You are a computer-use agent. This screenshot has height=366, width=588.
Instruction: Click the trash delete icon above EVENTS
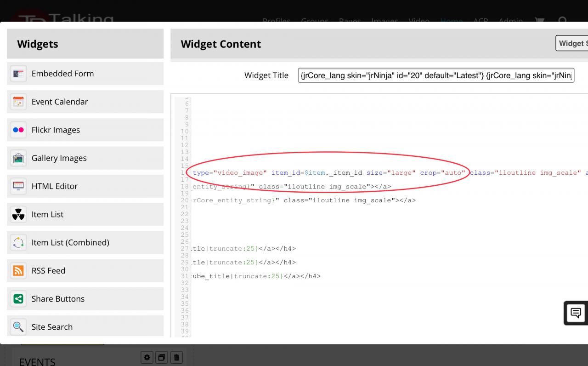coord(177,357)
